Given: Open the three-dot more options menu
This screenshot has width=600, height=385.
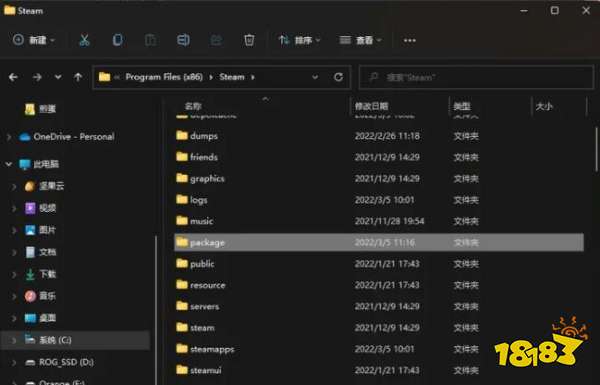Looking at the screenshot, I should (x=409, y=40).
